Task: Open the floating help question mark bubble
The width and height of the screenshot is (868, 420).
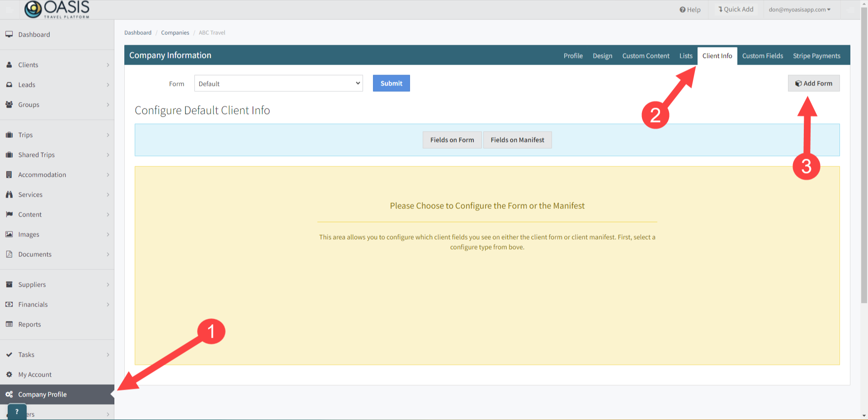Action: 17,411
